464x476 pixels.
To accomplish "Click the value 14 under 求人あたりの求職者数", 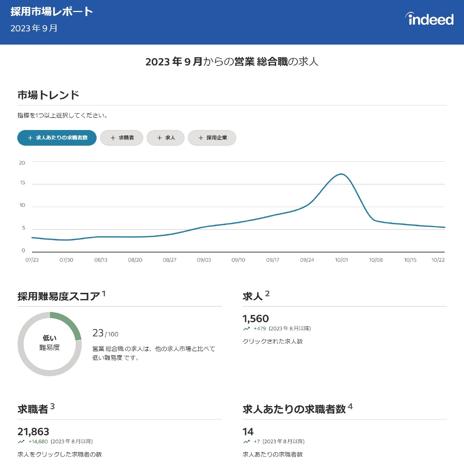I will tap(248, 432).
